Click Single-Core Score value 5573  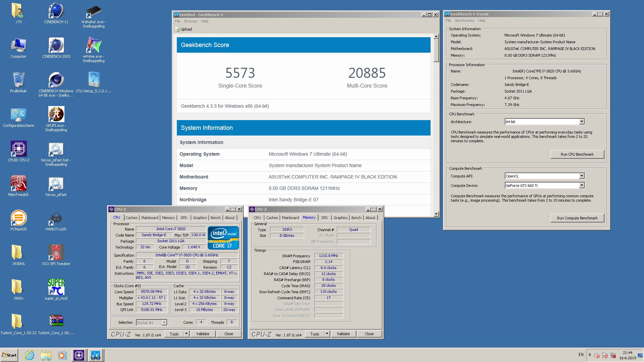240,73
